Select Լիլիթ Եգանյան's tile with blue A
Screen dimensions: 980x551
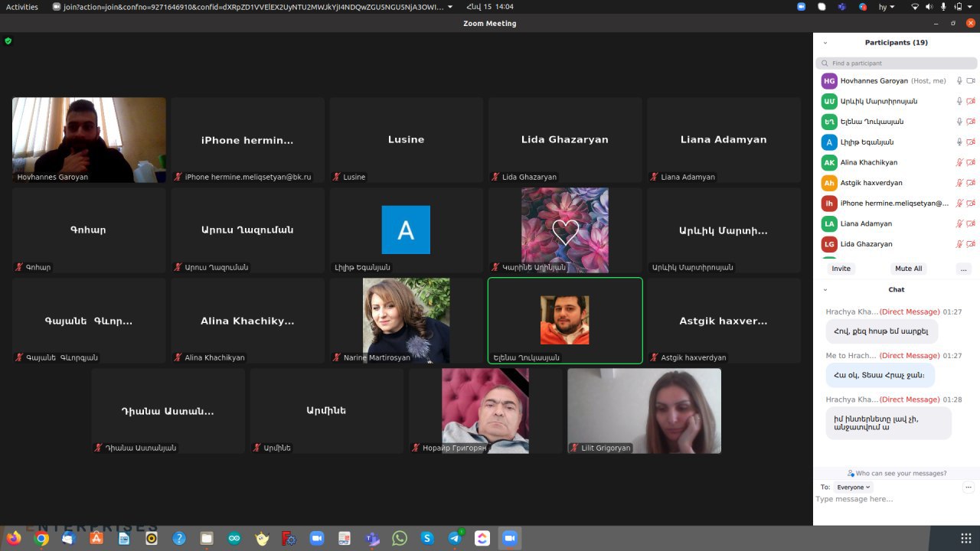coord(406,230)
